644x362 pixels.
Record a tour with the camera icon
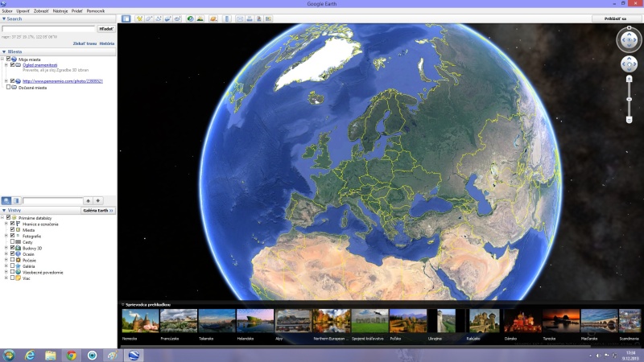click(177, 19)
